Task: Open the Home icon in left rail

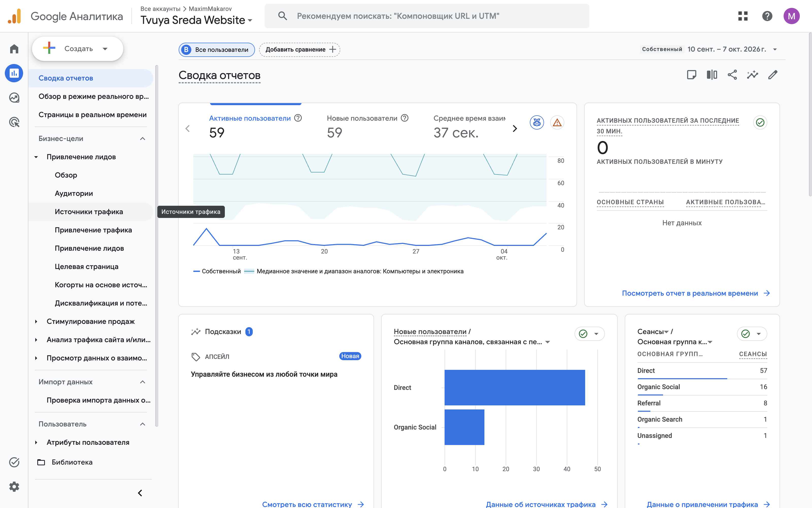Action: pos(14,49)
